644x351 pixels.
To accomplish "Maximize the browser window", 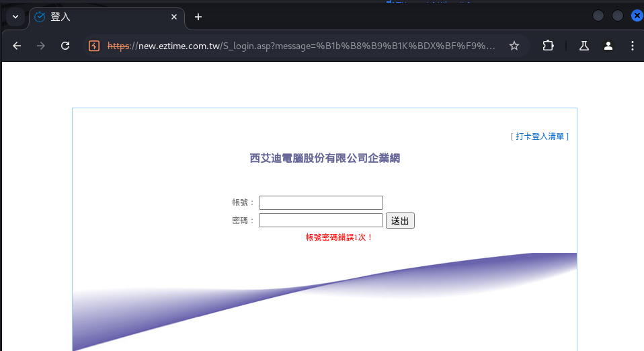I will pos(618,15).
